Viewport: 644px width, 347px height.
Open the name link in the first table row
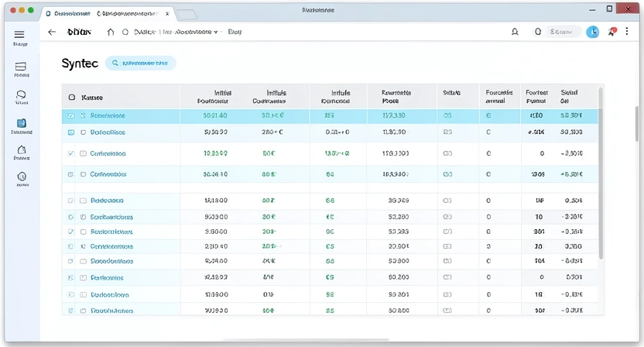tap(108, 115)
